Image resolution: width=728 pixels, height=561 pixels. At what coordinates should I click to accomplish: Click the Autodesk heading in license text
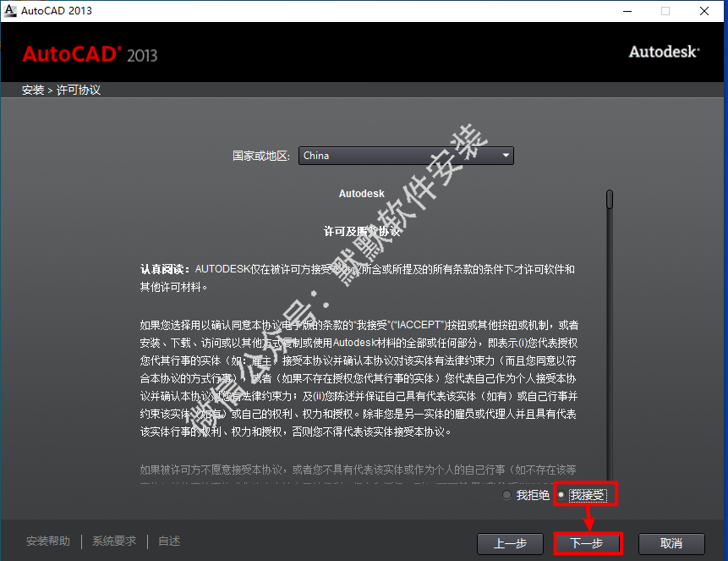[362, 194]
